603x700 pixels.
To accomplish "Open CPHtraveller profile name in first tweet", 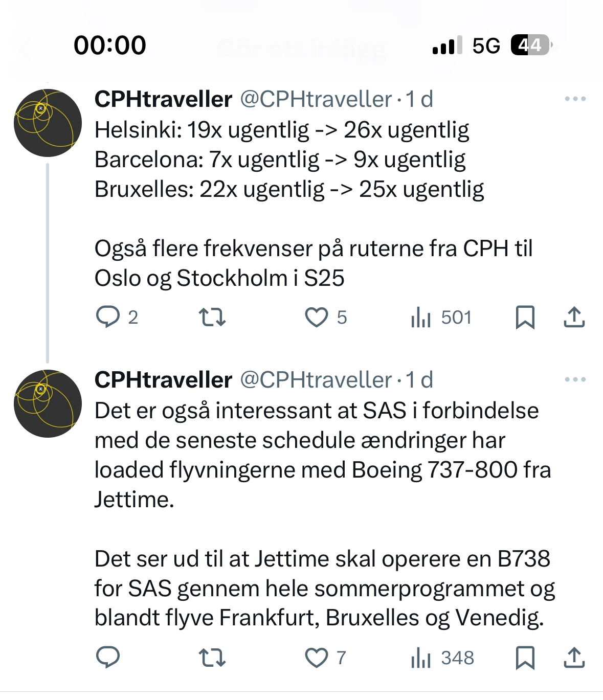I will click(163, 99).
